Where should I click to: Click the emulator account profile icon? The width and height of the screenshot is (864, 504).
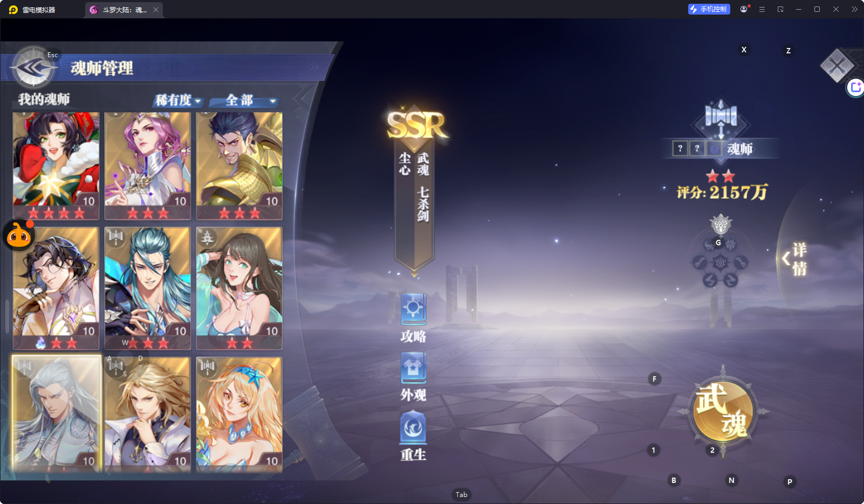pyautogui.click(x=744, y=9)
